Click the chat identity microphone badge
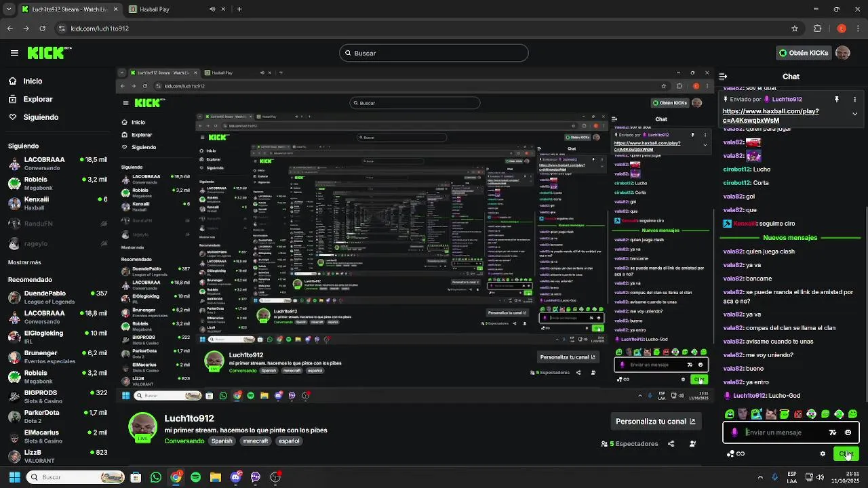 (x=734, y=432)
